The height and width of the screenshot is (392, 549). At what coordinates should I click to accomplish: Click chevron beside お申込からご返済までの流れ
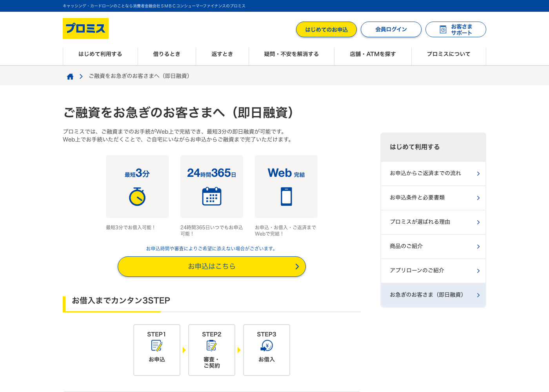[478, 174]
